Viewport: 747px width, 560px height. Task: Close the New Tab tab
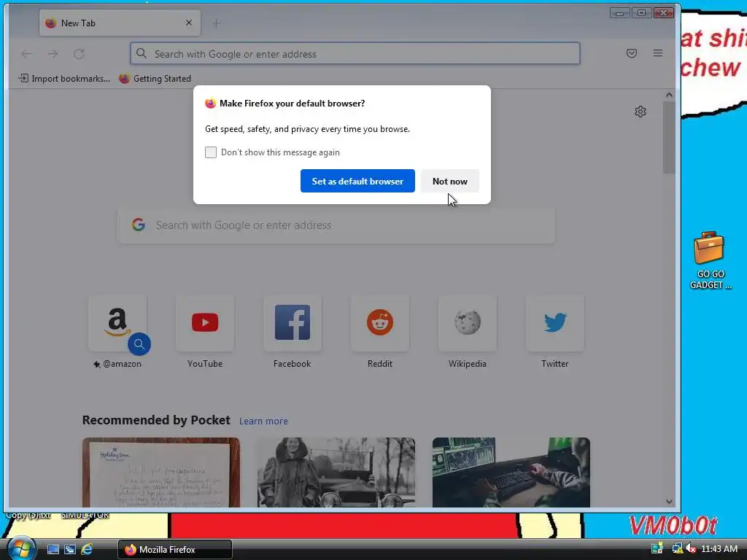coord(189,23)
